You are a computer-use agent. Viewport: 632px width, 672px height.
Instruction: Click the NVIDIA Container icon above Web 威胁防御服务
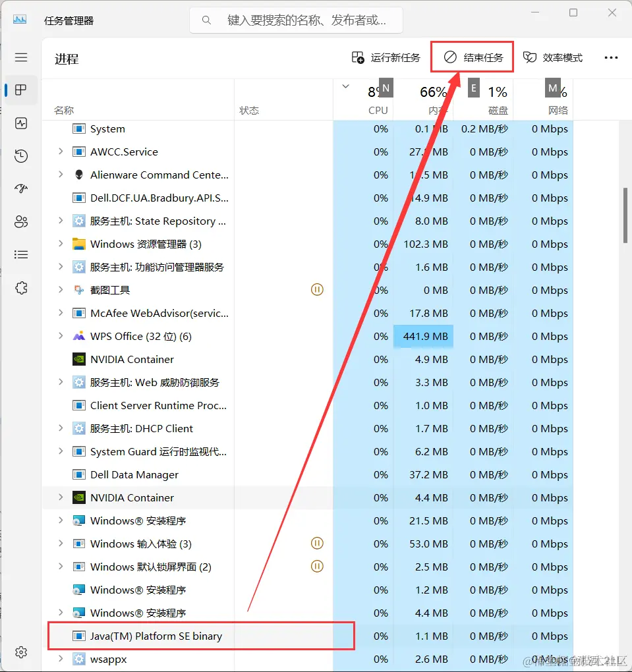tap(79, 359)
